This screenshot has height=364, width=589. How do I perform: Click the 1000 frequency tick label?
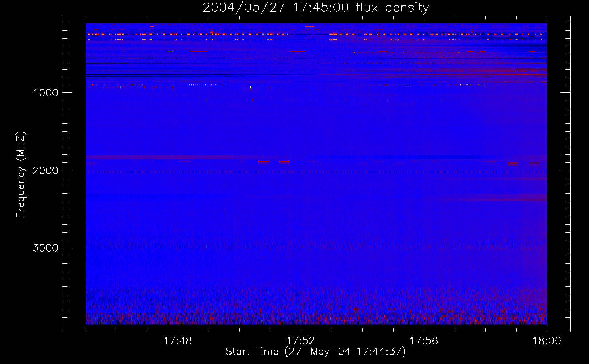coord(46,93)
